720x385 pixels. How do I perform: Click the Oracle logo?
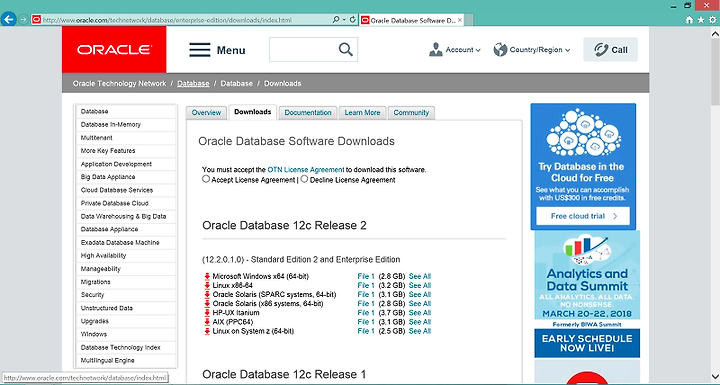click(x=114, y=50)
